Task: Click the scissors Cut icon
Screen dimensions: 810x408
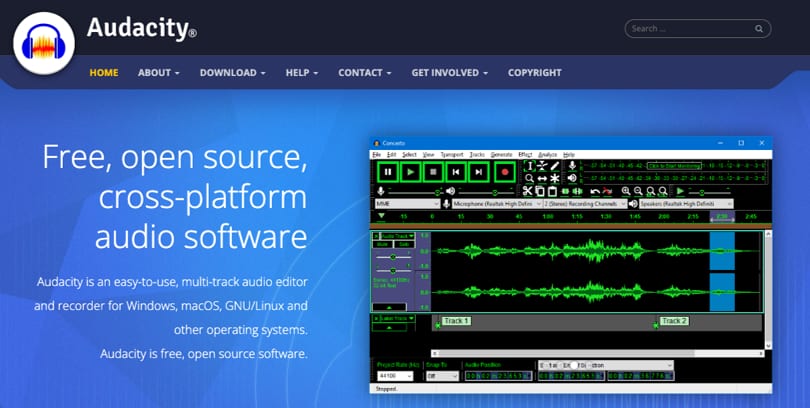Action: (x=527, y=191)
